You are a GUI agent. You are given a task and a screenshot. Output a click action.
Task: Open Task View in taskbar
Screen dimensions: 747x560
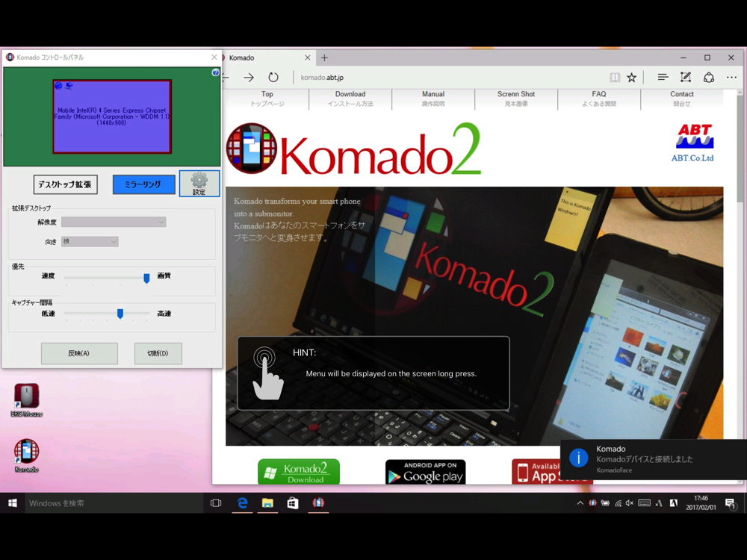[216, 503]
